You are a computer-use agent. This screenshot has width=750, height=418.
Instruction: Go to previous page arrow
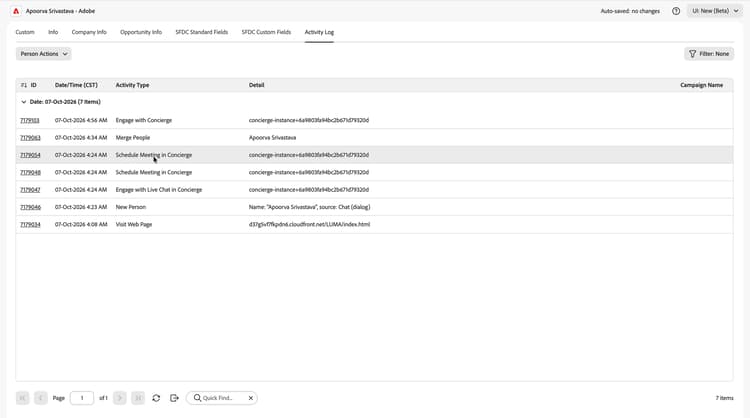tap(41, 398)
